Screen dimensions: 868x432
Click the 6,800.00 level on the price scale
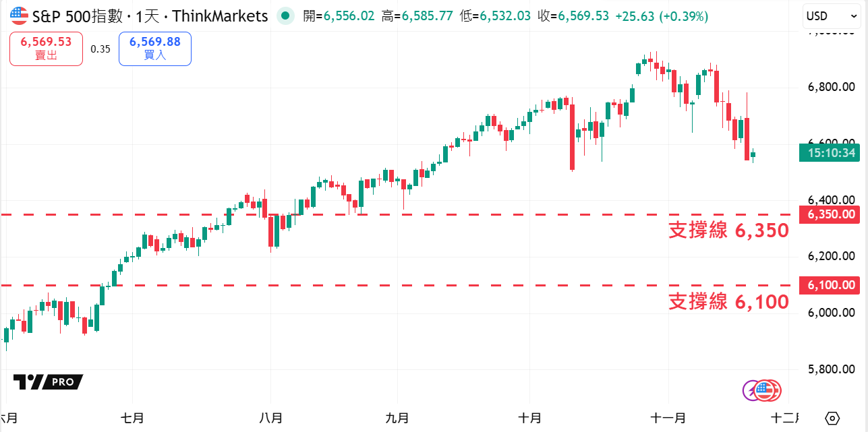click(x=831, y=87)
